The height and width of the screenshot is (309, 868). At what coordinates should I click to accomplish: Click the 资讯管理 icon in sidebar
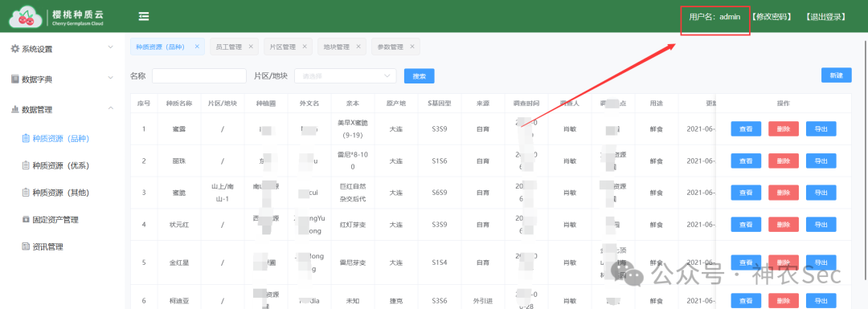26,246
